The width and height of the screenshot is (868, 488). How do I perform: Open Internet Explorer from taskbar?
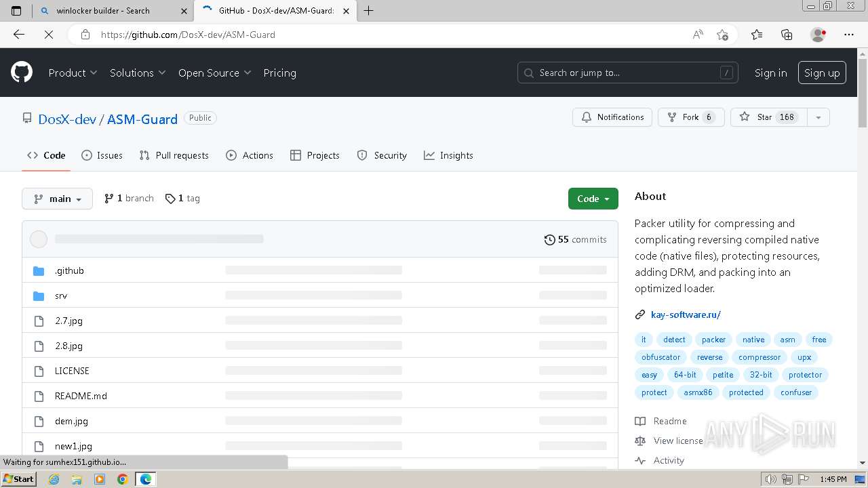click(54, 479)
